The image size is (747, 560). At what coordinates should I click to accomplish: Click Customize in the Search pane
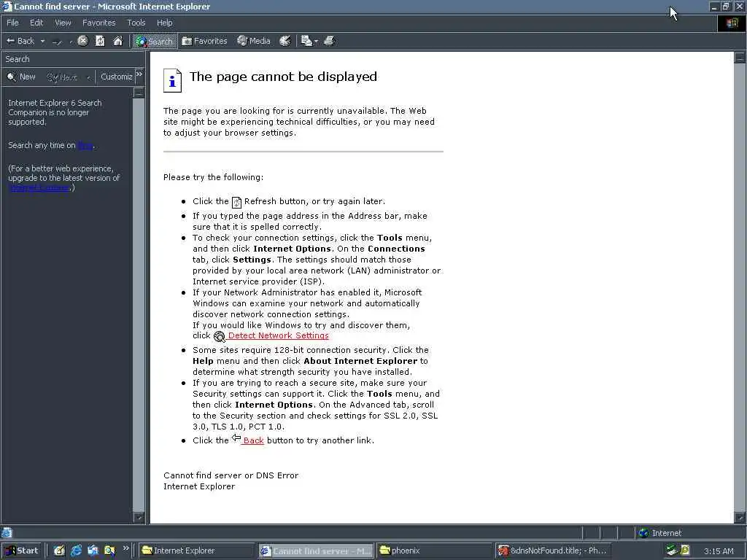tap(116, 77)
